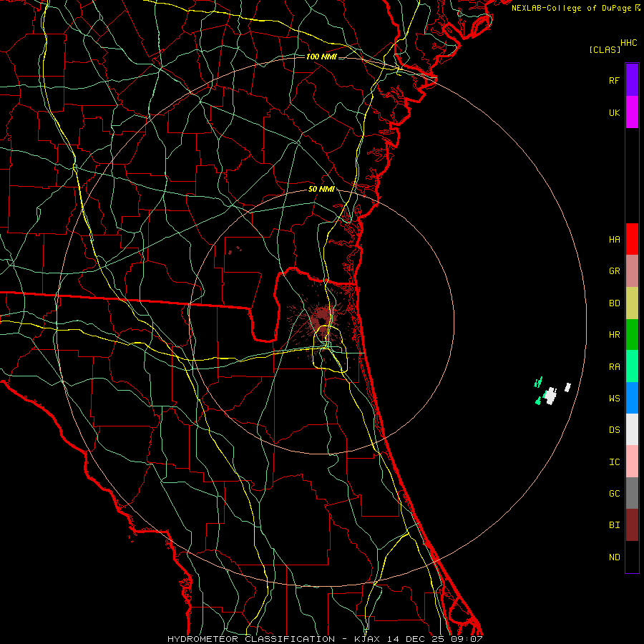Pick the mint green RA legend swatch
This screenshot has height=644, width=644.
(632, 366)
